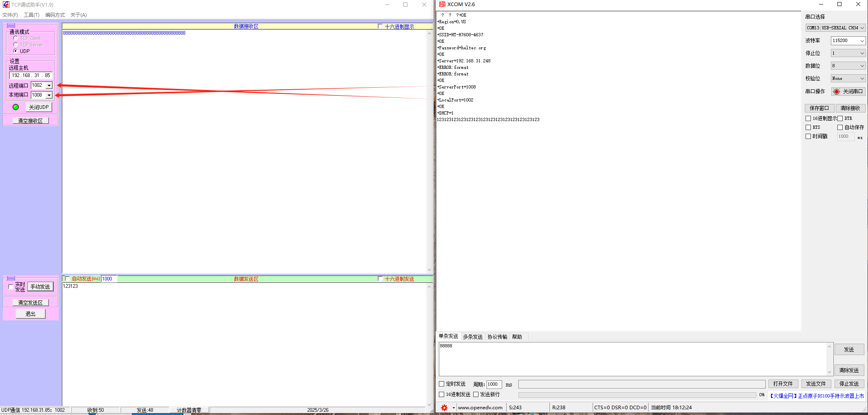Click the red serial port status icon
This screenshot has width=868, height=415.
tap(837, 92)
